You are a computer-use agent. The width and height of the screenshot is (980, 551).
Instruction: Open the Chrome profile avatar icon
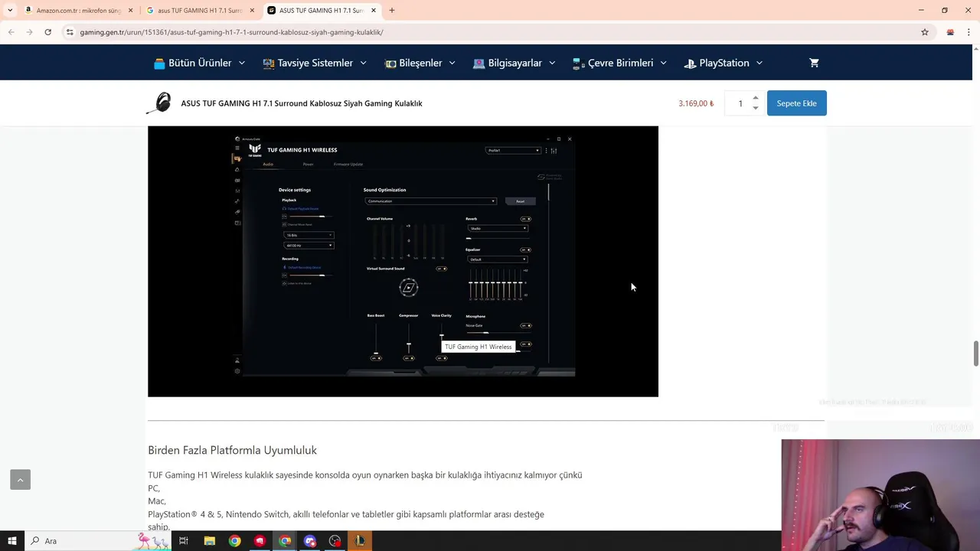click(950, 32)
